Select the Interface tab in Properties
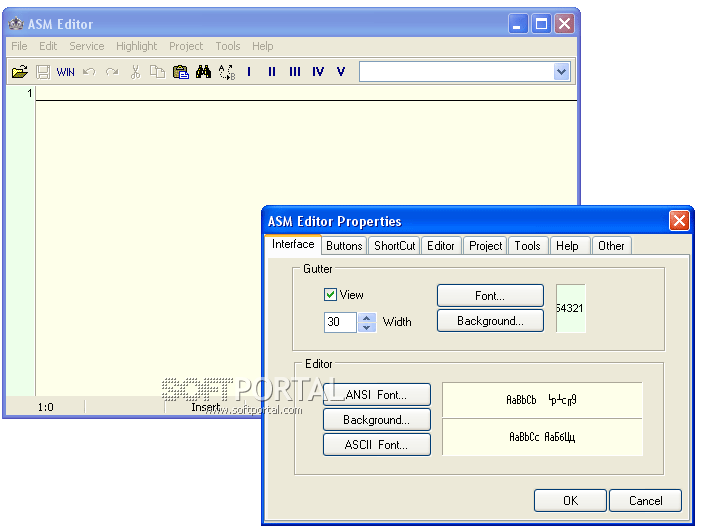701x531 pixels. (293, 244)
